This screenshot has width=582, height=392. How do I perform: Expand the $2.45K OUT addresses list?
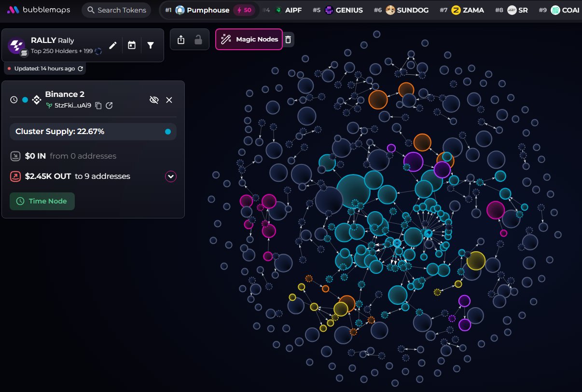pos(170,176)
